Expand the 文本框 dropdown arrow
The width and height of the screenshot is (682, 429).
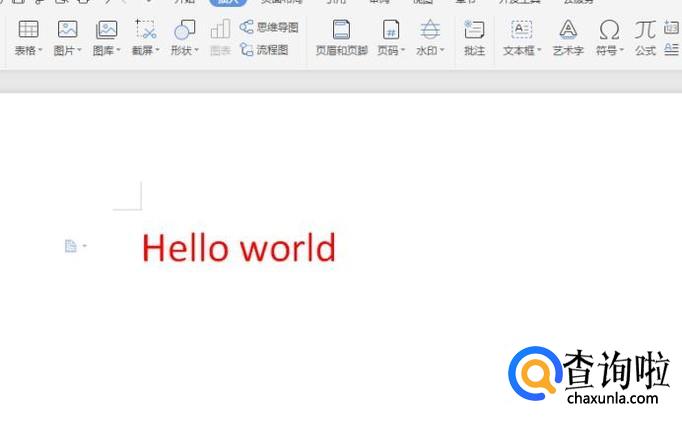[539, 50]
